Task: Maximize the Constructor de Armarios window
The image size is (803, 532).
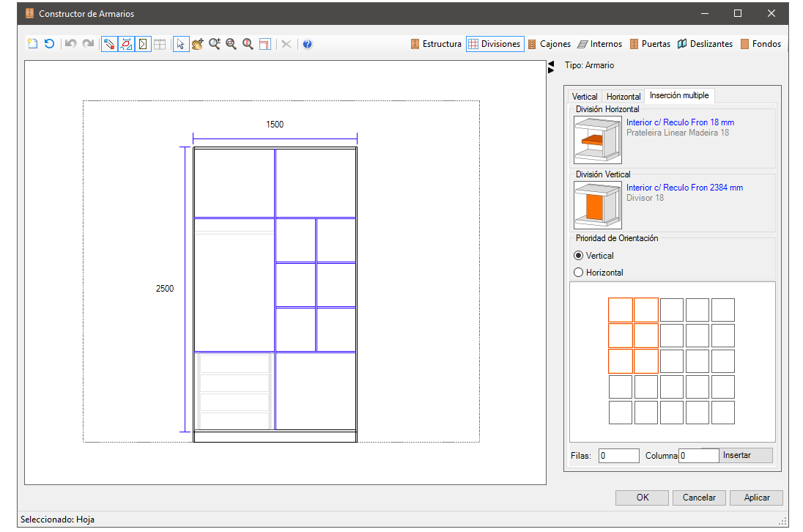Action: pyautogui.click(x=738, y=13)
